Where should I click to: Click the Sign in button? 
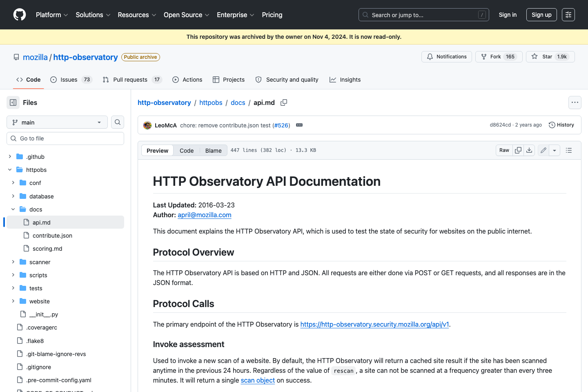(x=508, y=15)
